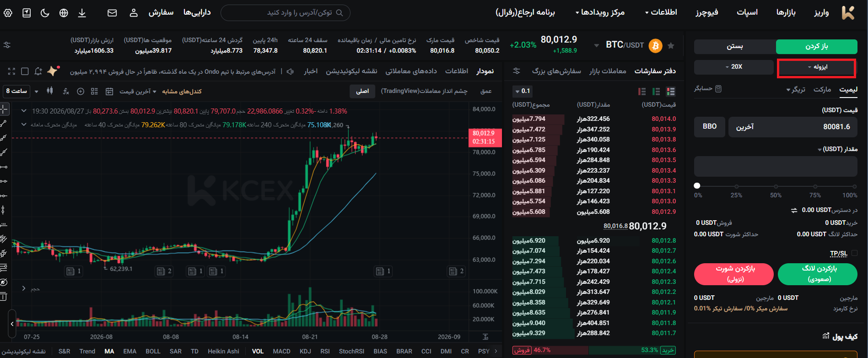Viewport: 868px width, 358px height.
Task: Open the download app icon
Action: click(x=82, y=13)
